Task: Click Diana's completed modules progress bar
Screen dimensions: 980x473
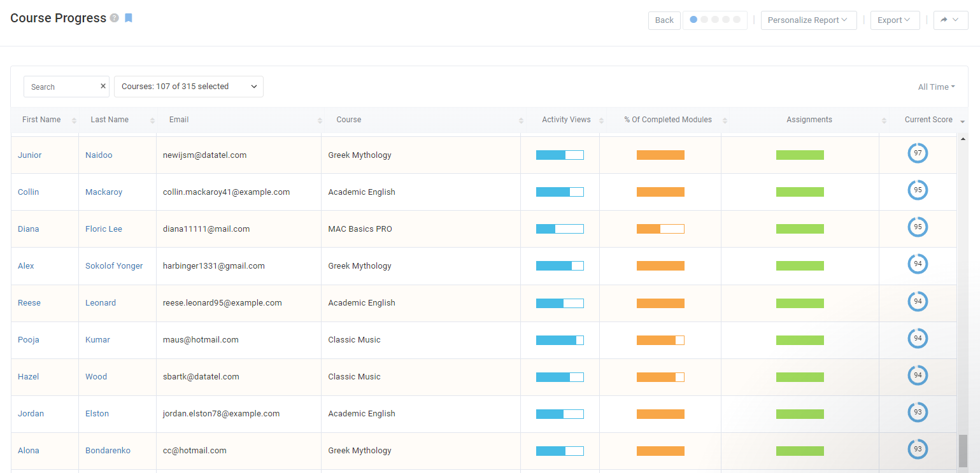Action: (660, 229)
